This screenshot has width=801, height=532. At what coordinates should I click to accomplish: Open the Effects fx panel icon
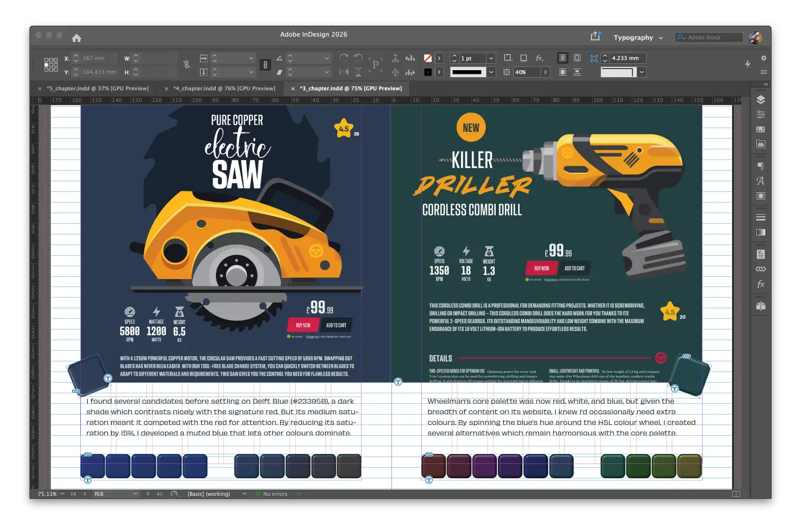761,284
